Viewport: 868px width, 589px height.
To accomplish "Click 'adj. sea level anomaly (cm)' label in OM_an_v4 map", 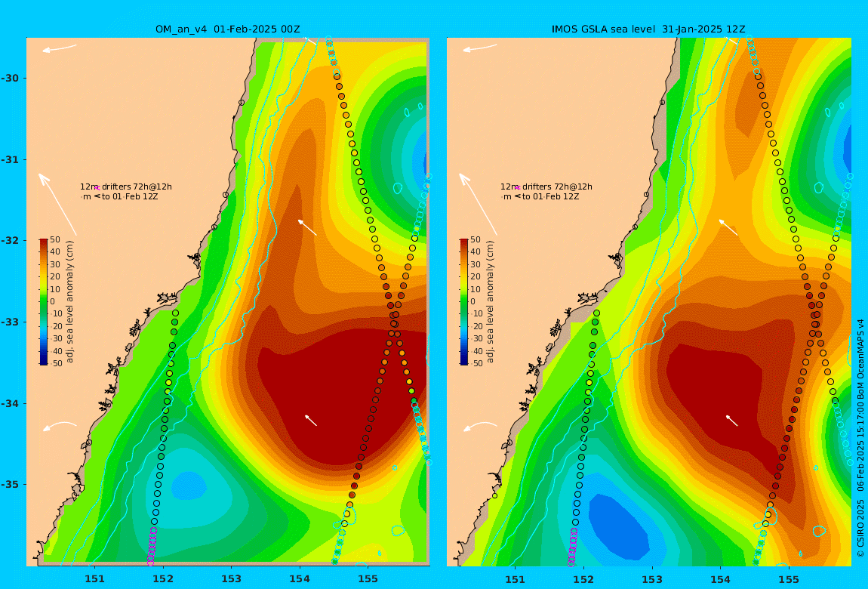I will click(69, 302).
